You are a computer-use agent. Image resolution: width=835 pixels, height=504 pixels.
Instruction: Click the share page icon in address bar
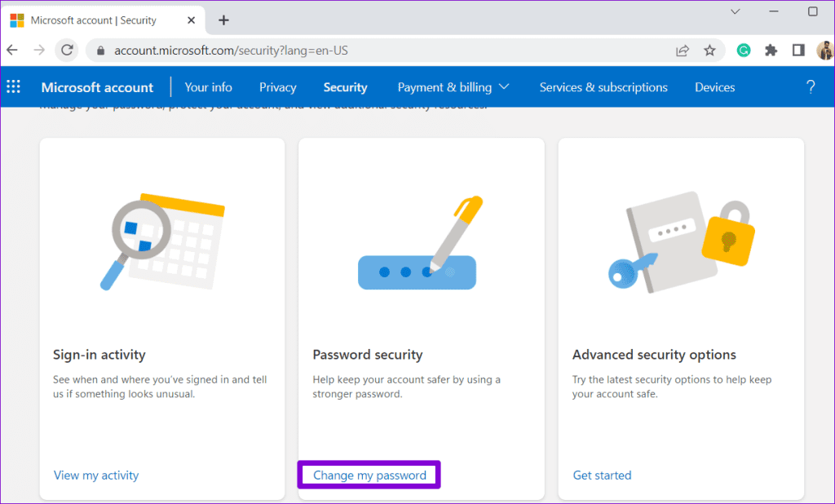(x=683, y=51)
